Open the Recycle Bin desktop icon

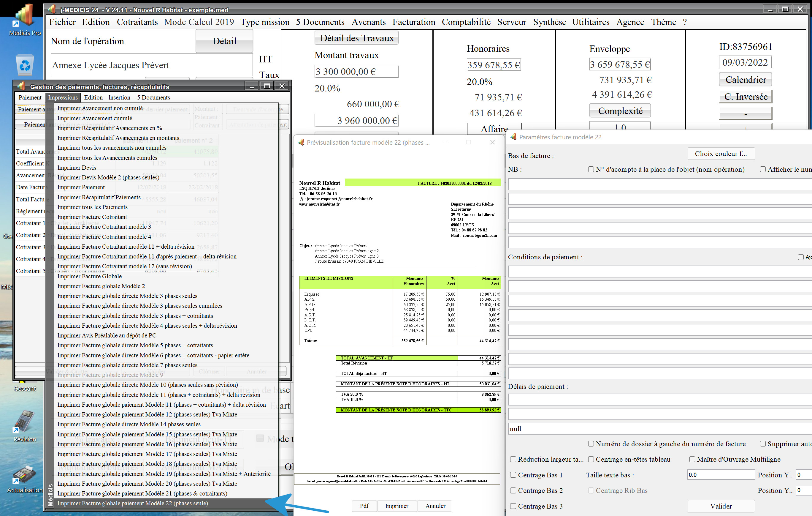(25, 65)
